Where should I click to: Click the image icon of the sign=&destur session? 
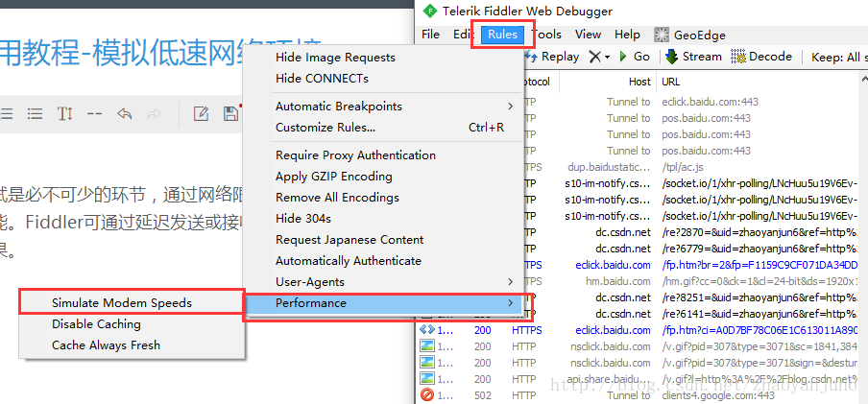(x=427, y=363)
